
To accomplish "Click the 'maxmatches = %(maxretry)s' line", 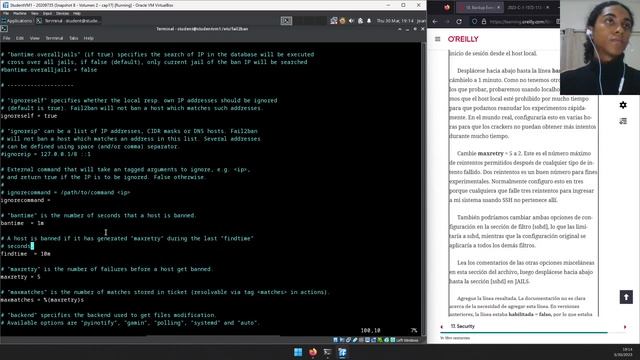I will pyautogui.click(x=42, y=300).
